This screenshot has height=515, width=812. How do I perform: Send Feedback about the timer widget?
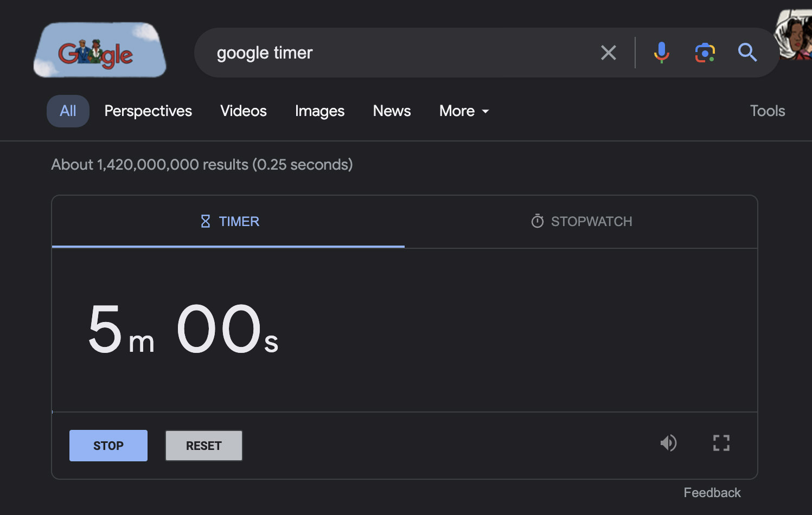click(712, 492)
